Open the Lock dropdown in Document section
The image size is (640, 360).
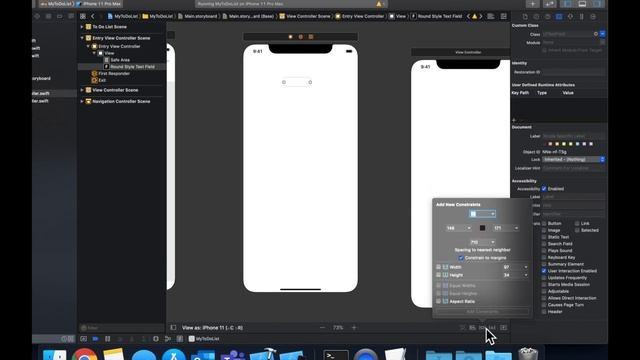(x=573, y=159)
